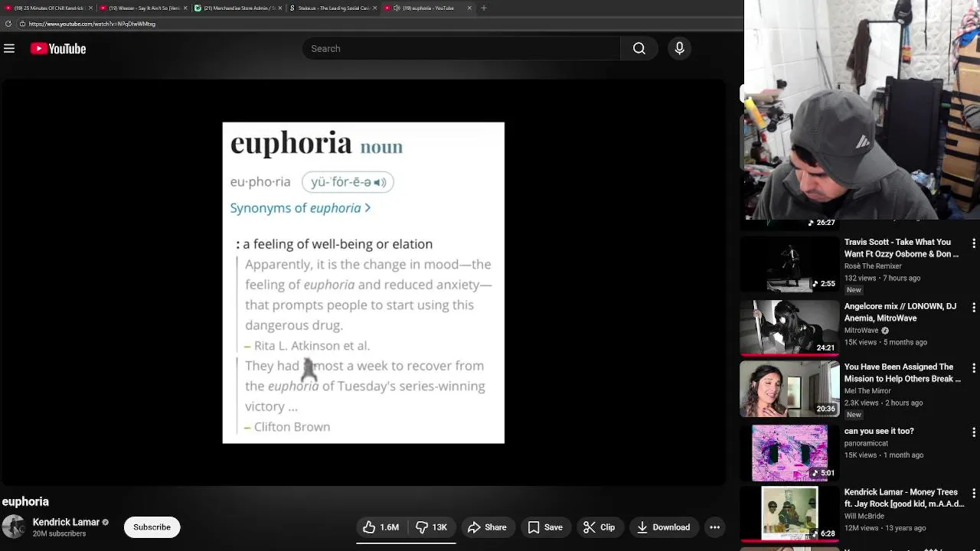Open the YouTube hamburger guide menu

[9, 48]
